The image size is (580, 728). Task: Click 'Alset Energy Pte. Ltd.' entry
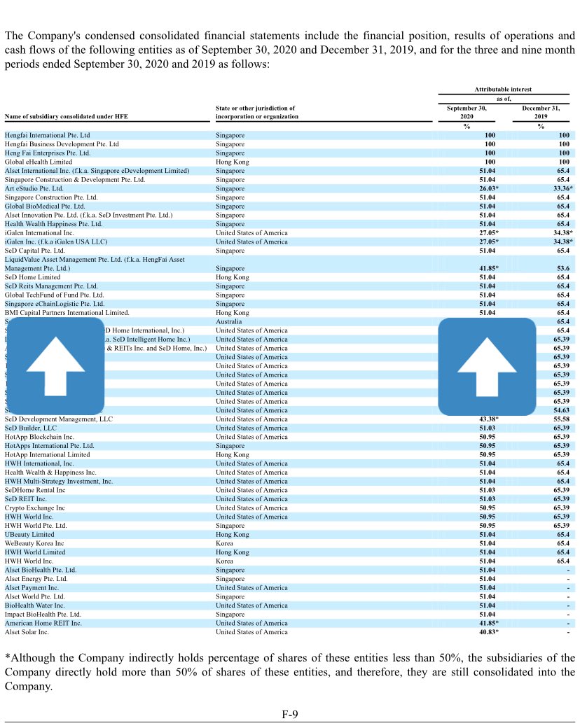point(36,578)
